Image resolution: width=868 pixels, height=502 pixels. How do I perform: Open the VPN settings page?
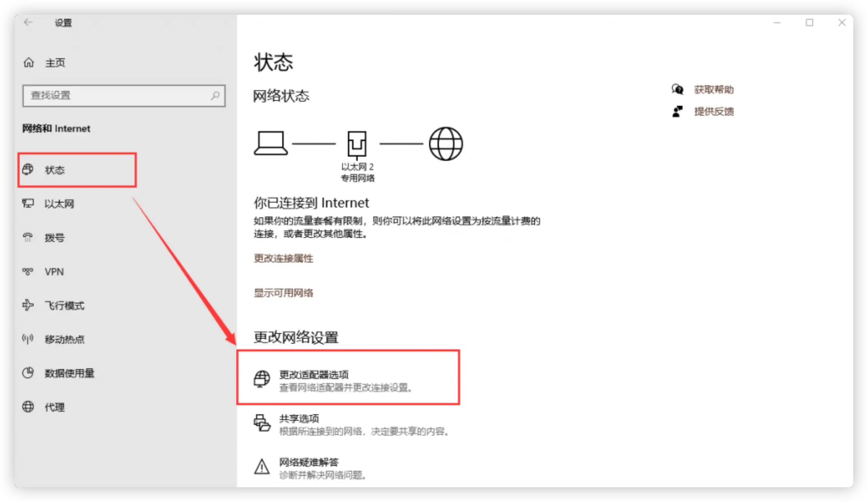(54, 272)
